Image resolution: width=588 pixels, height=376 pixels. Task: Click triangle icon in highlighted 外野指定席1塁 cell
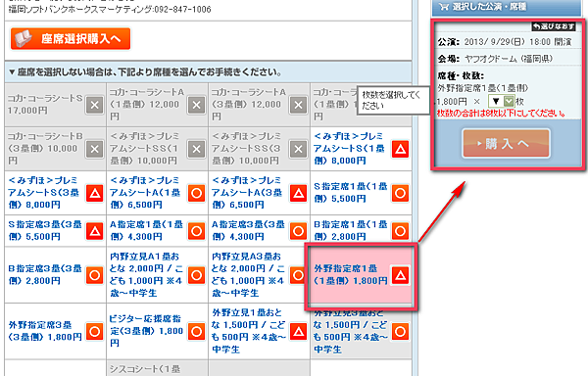tap(401, 275)
